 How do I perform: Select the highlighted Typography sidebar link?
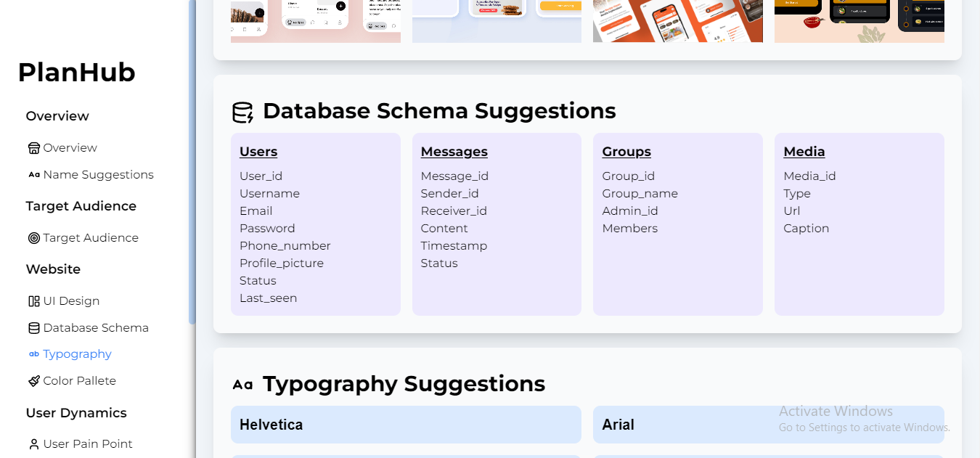pos(77,354)
